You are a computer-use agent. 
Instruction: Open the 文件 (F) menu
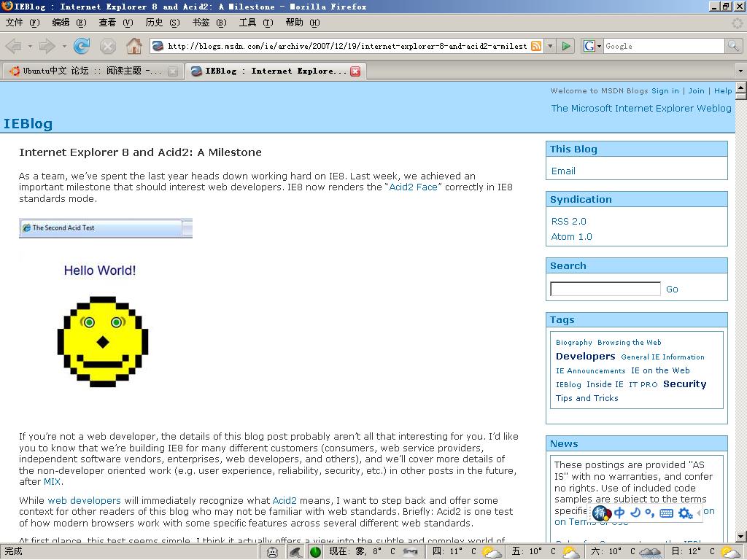(23, 23)
